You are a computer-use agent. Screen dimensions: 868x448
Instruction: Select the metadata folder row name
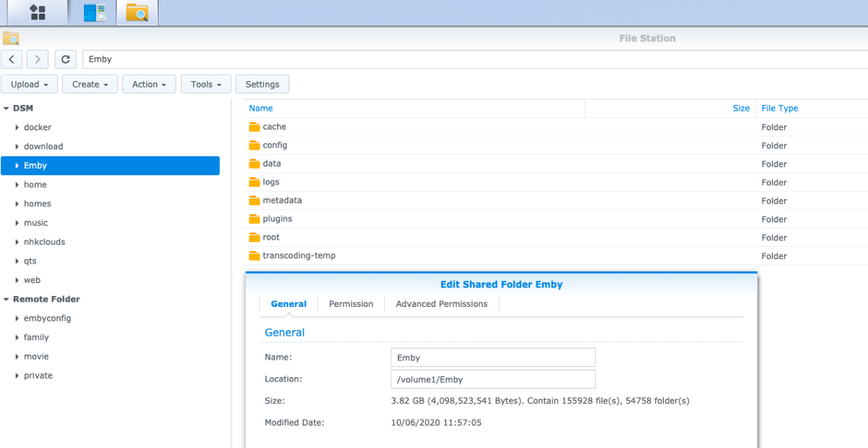coord(282,200)
